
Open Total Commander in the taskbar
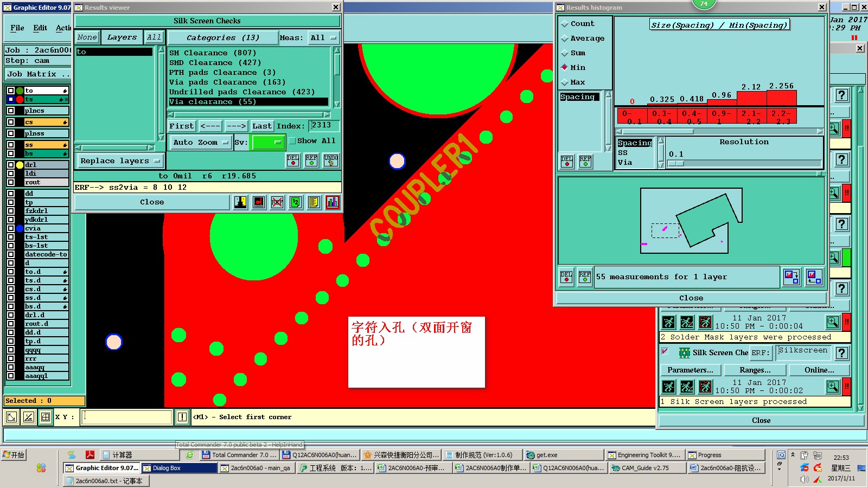point(240,455)
